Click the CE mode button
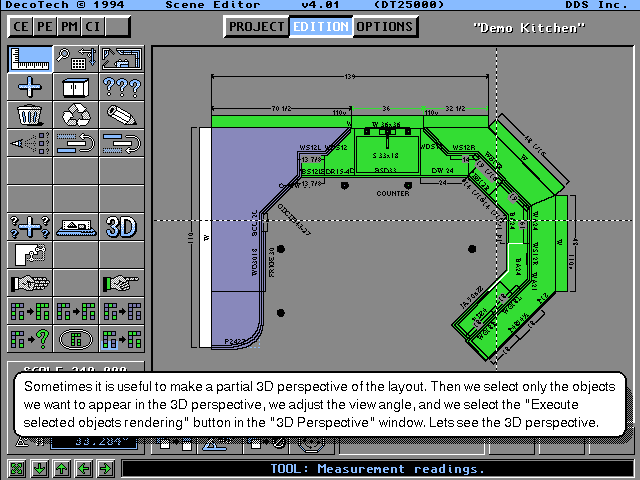640x480 pixels. pos(21,27)
